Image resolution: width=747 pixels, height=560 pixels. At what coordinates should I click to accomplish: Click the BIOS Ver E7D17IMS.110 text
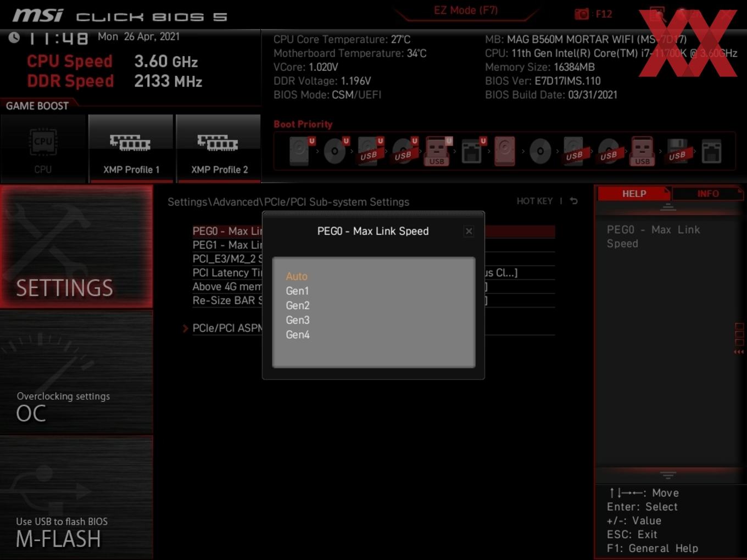pyautogui.click(x=543, y=81)
